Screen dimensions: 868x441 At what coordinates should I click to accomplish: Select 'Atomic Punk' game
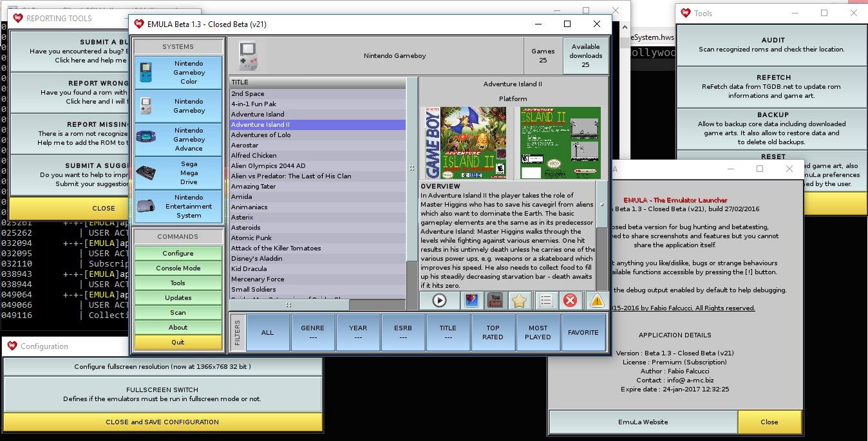(318, 238)
